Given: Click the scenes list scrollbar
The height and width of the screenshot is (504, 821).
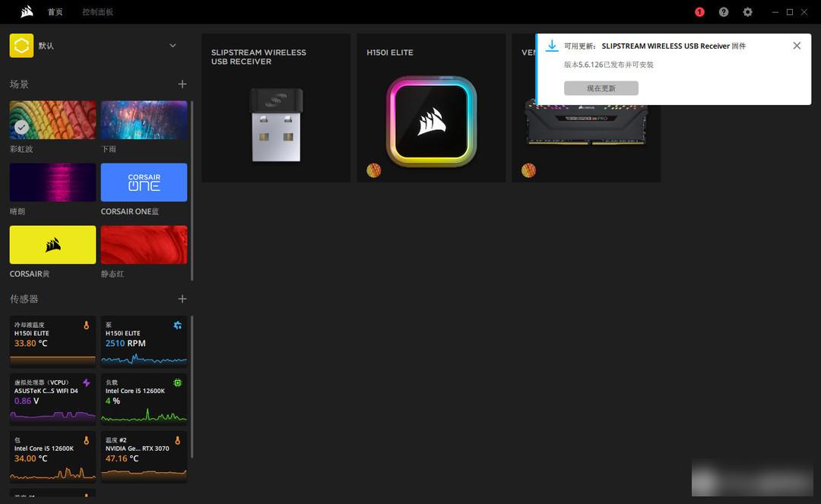Looking at the screenshot, I should tap(192, 191).
